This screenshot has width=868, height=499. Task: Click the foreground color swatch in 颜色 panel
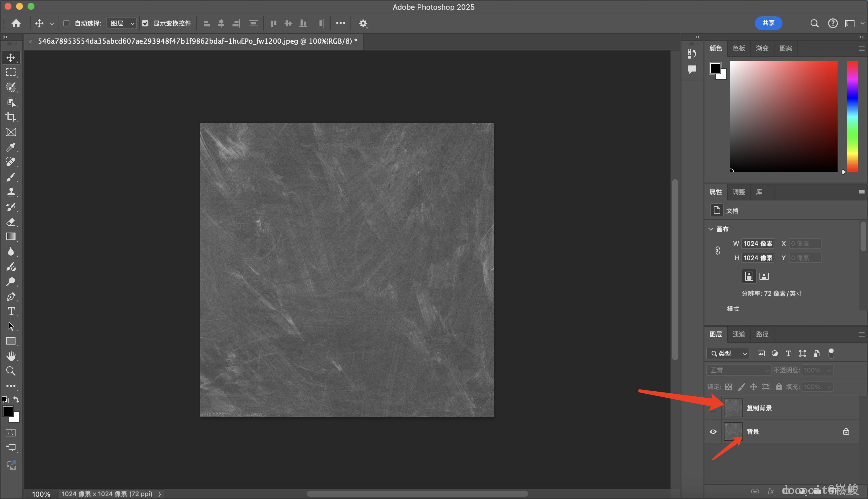[x=715, y=68]
